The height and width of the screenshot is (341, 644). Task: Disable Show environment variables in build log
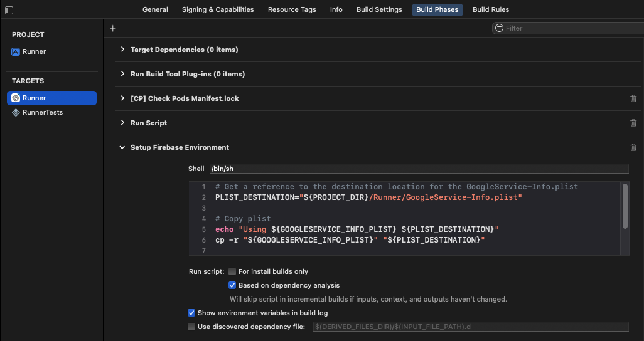pyautogui.click(x=191, y=313)
